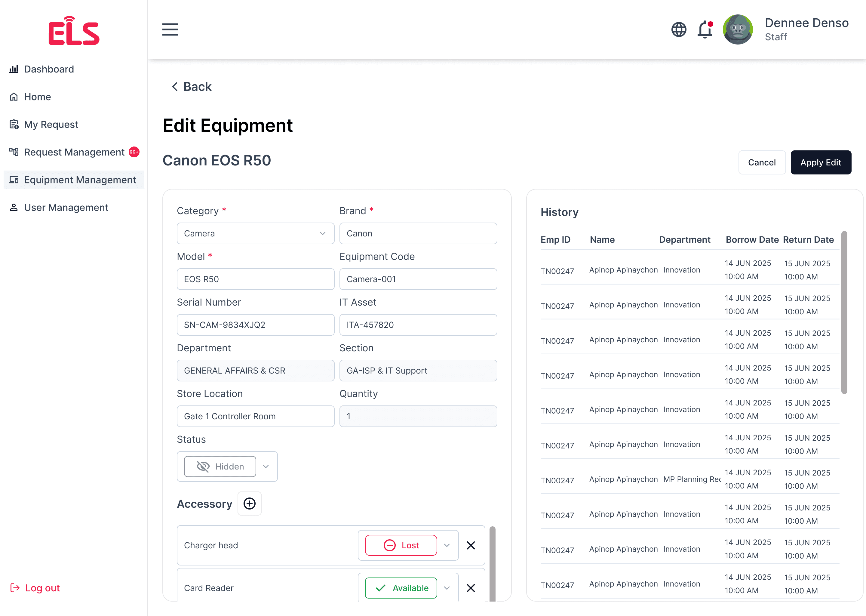
Task: Click the ELS logo
Action: 74,31
